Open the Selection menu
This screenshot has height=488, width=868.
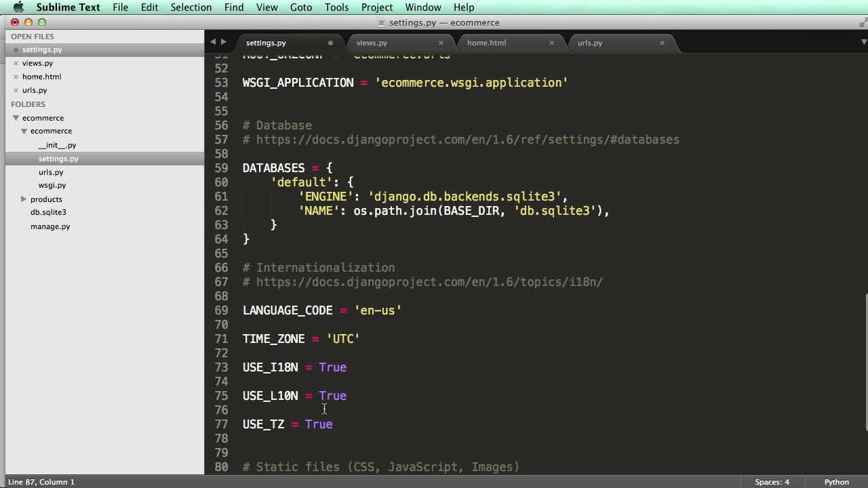pyautogui.click(x=191, y=7)
